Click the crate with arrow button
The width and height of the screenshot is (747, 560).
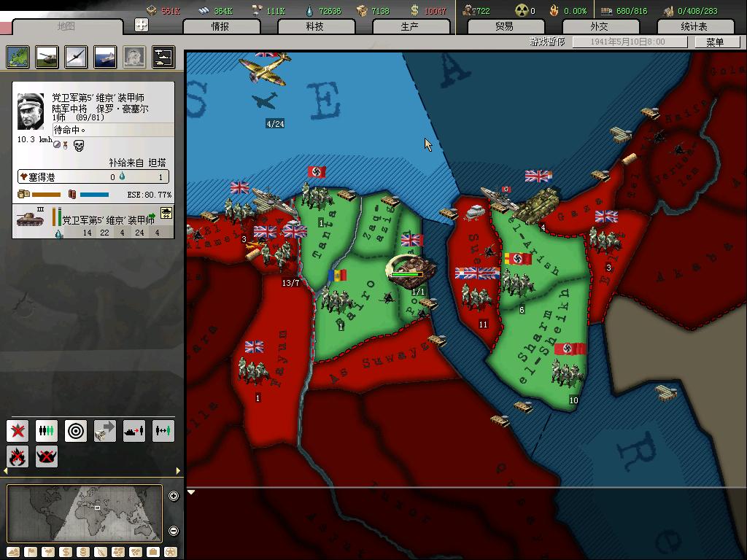pos(105,431)
